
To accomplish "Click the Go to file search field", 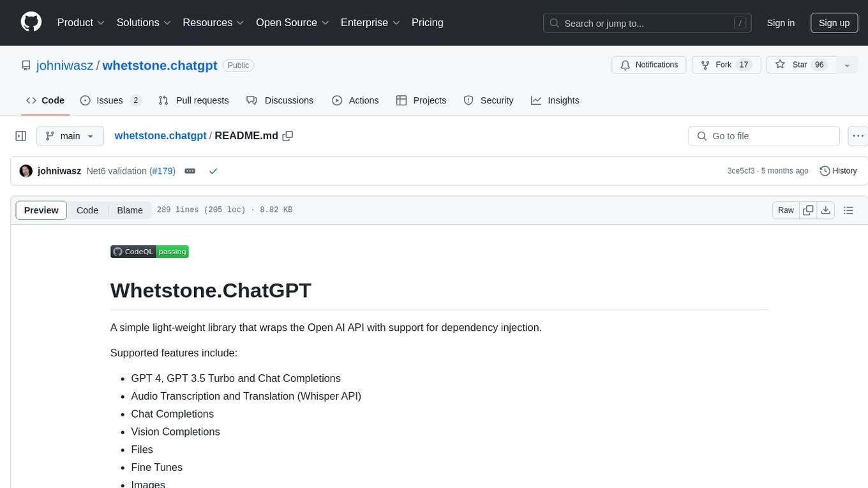I will tap(764, 136).
